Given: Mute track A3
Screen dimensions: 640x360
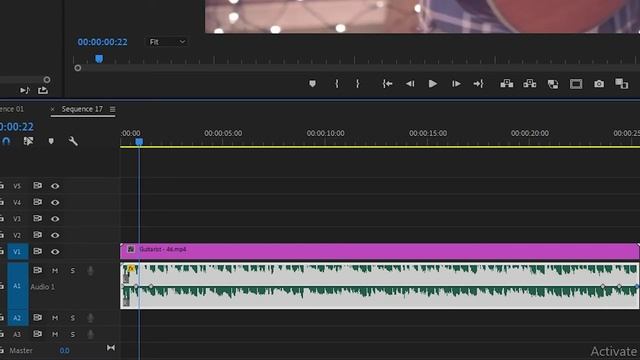Looking at the screenshot, I should click(55, 334).
